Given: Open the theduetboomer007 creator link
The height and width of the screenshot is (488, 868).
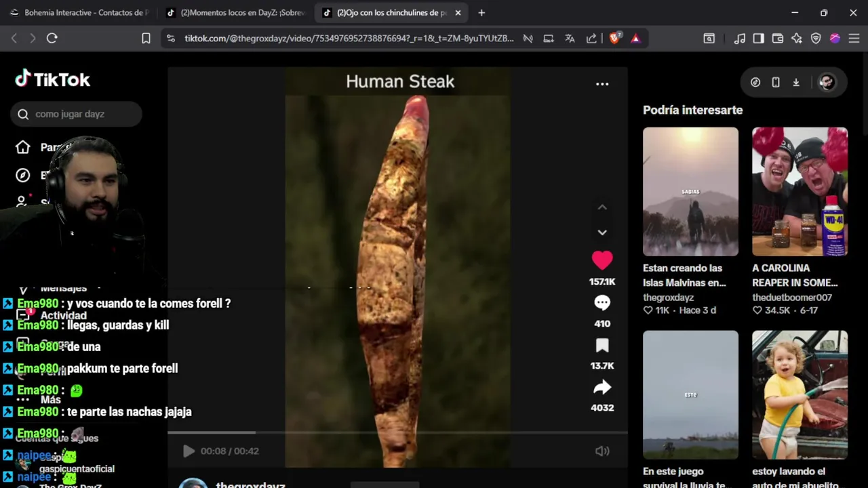Looking at the screenshot, I should (792, 298).
